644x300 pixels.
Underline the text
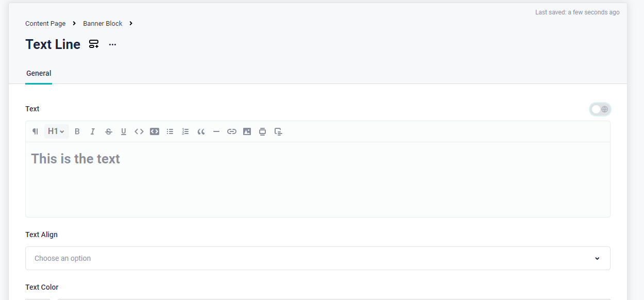pyautogui.click(x=124, y=131)
